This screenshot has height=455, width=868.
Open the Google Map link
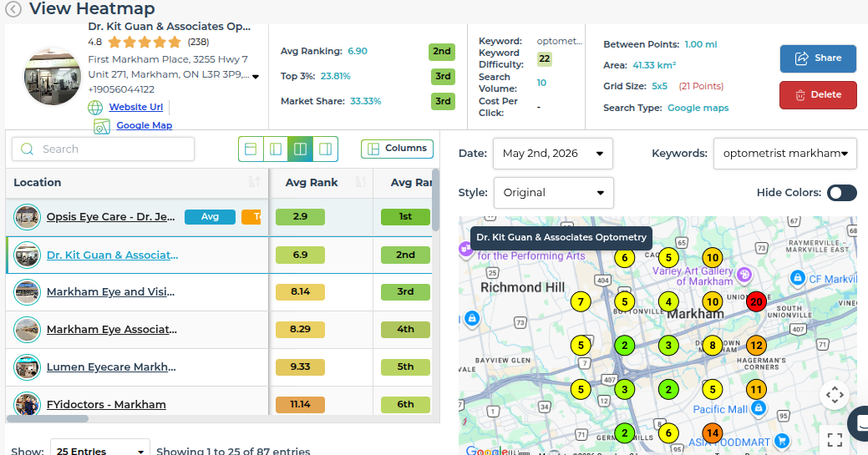pyautogui.click(x=145, y=125)
